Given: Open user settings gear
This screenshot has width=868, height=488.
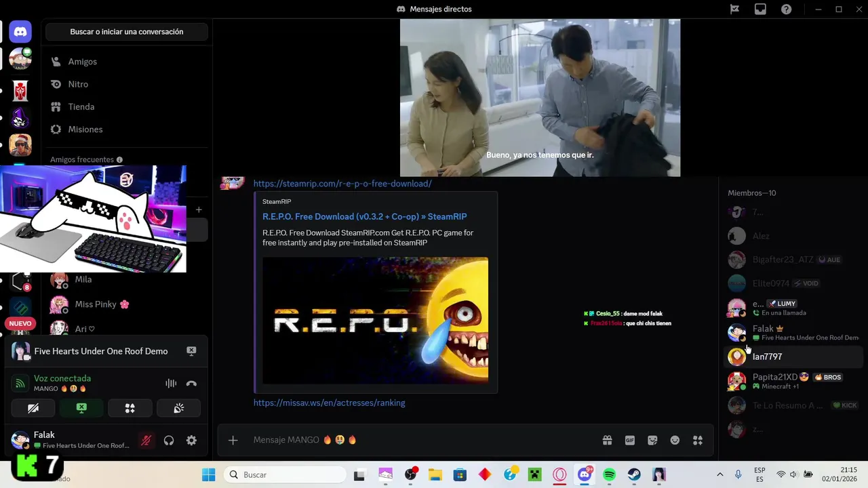Looking at the screenshot, I should [191, 441].
